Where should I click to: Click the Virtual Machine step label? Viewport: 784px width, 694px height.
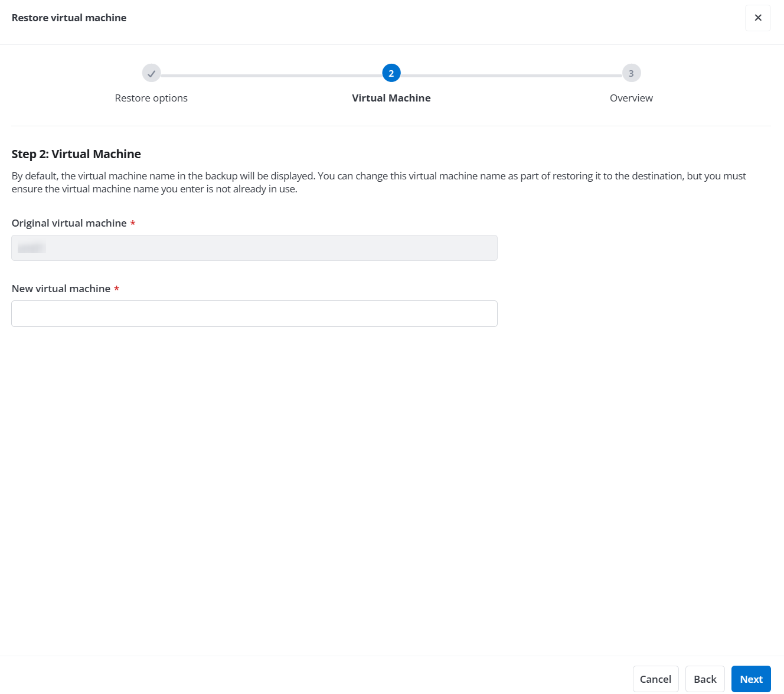coord(391,98)
